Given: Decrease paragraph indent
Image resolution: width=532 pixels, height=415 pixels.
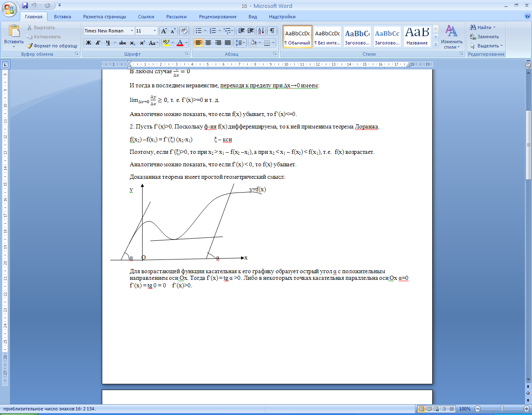Looking at the screenshot, I should coord(241,31).
